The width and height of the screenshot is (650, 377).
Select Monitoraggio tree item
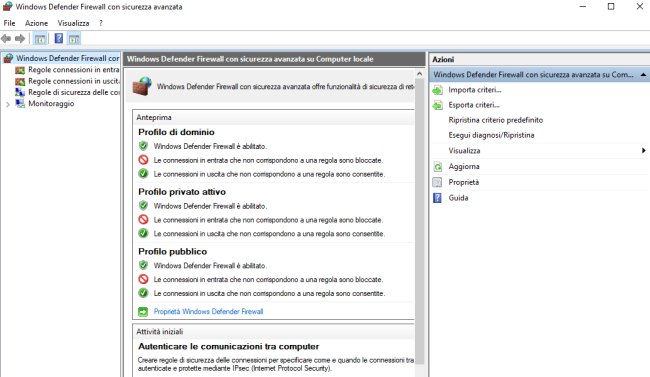(51, 103)
